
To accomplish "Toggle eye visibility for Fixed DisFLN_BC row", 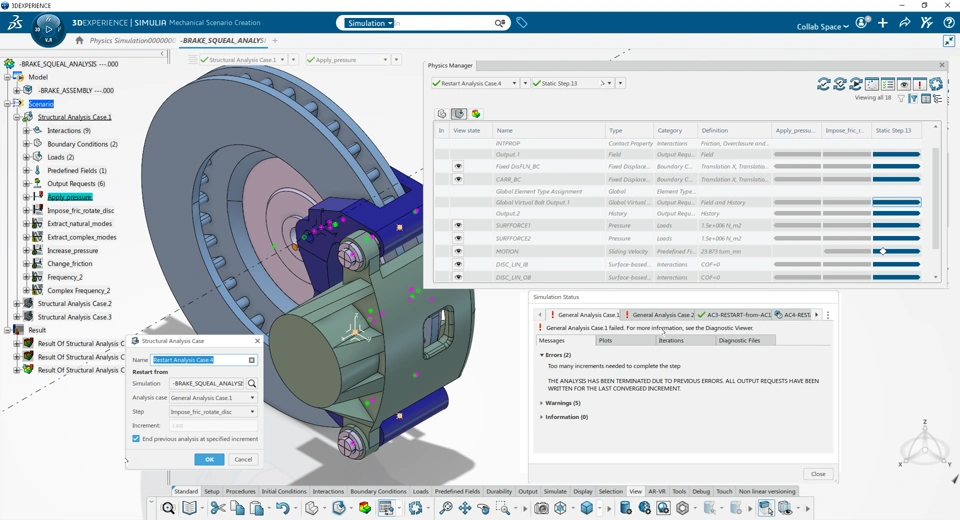I will point(458,166).
